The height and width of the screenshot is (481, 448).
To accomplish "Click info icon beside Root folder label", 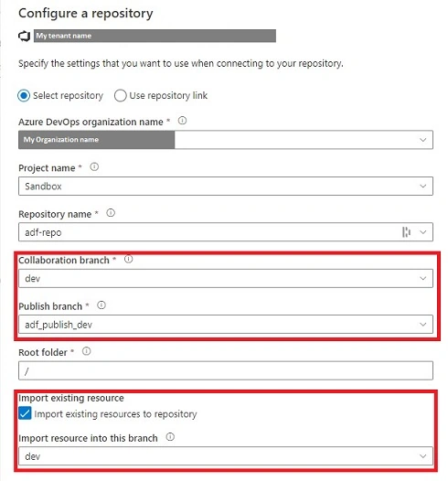I will 87,351.
